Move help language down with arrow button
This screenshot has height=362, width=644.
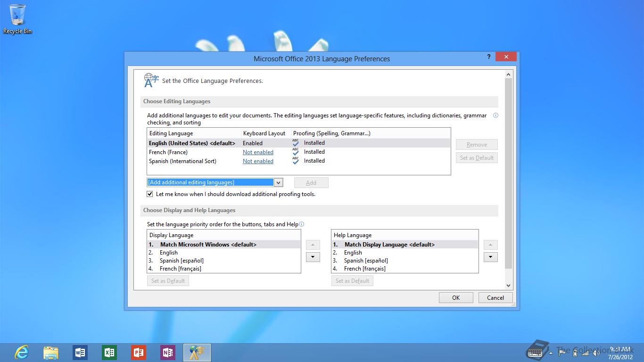click(x=491, y=257)
